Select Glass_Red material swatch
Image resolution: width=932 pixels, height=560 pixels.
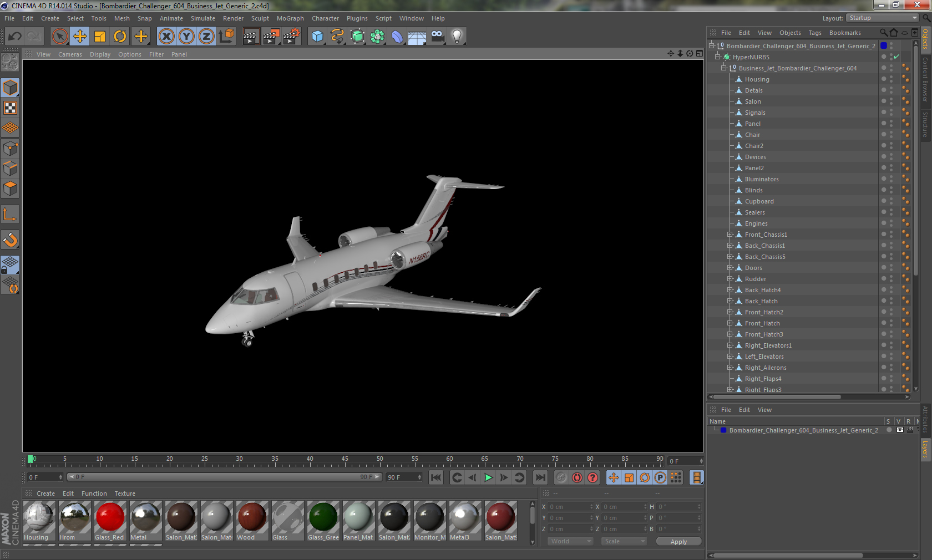point(110,521)
